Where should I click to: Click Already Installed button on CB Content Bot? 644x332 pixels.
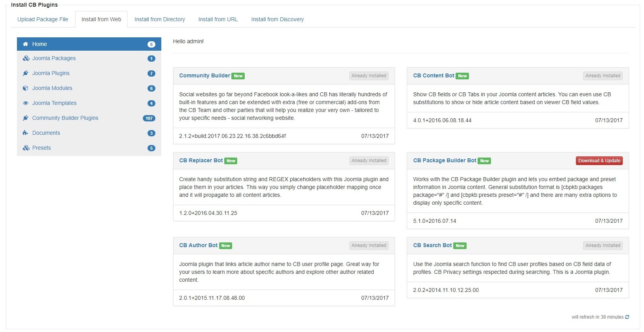click(603, 76)
